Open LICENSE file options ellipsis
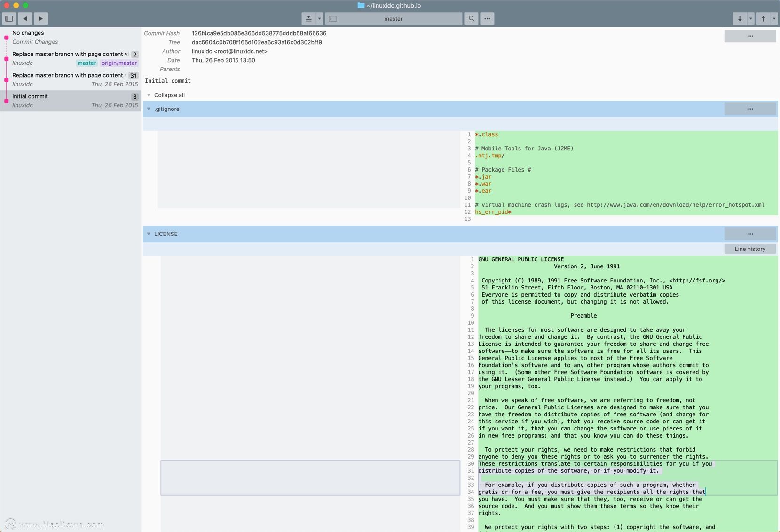 coord(750,234)
